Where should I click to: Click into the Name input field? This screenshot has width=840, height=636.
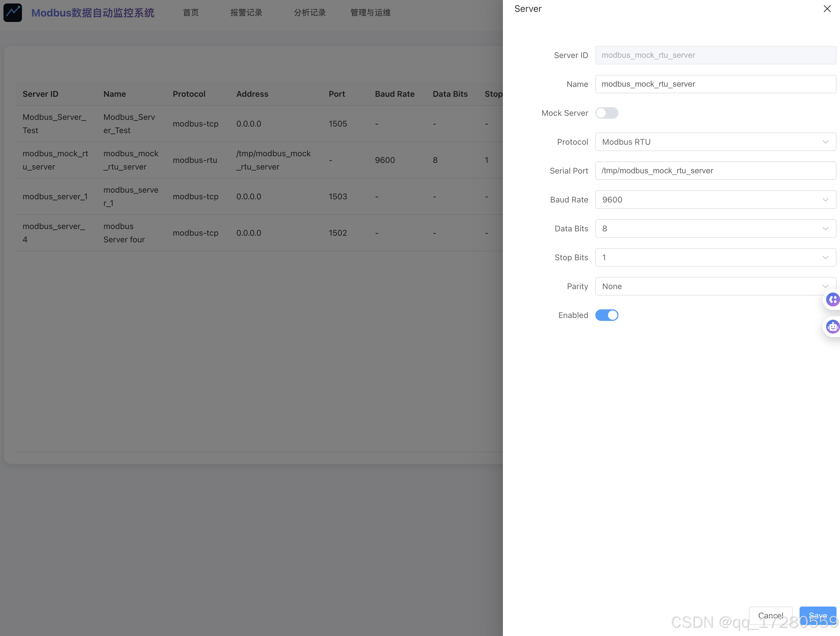pos(715,84)
